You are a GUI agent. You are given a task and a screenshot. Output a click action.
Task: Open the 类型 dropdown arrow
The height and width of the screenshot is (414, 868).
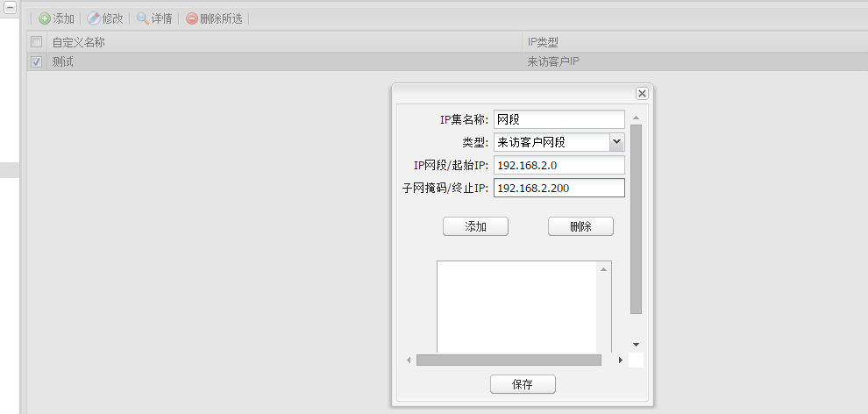616,142
